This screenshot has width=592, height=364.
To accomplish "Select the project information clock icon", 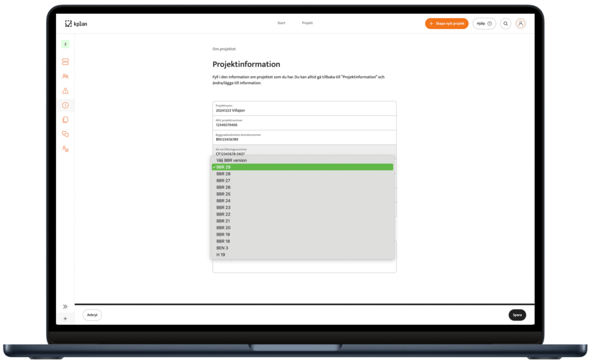I will (65, 105).
